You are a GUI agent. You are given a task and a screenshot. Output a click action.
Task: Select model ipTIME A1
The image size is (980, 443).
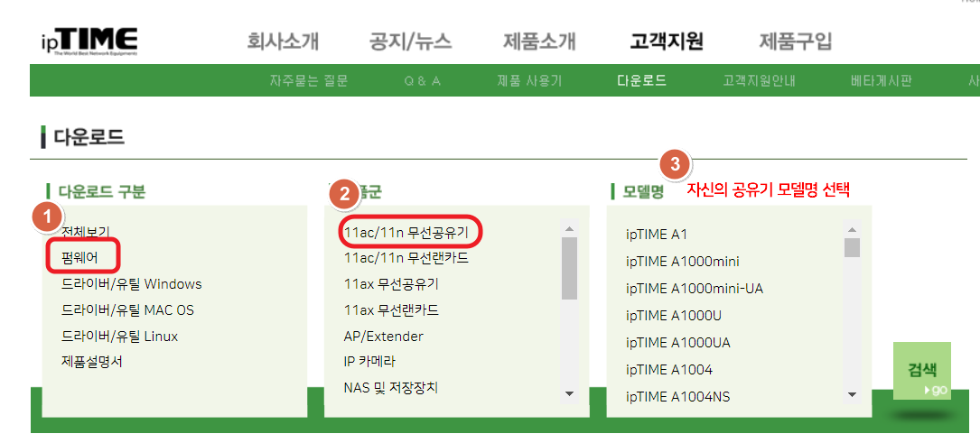657,235
